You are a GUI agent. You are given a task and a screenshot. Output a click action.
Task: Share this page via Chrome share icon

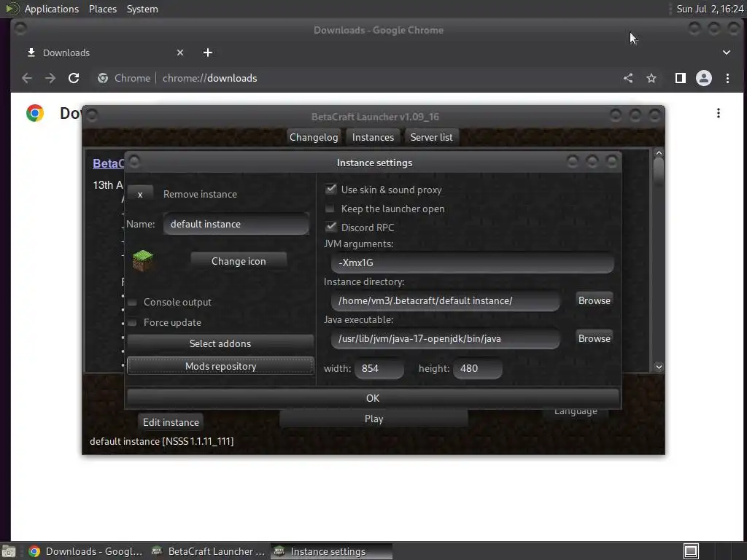tap(628, 78)
